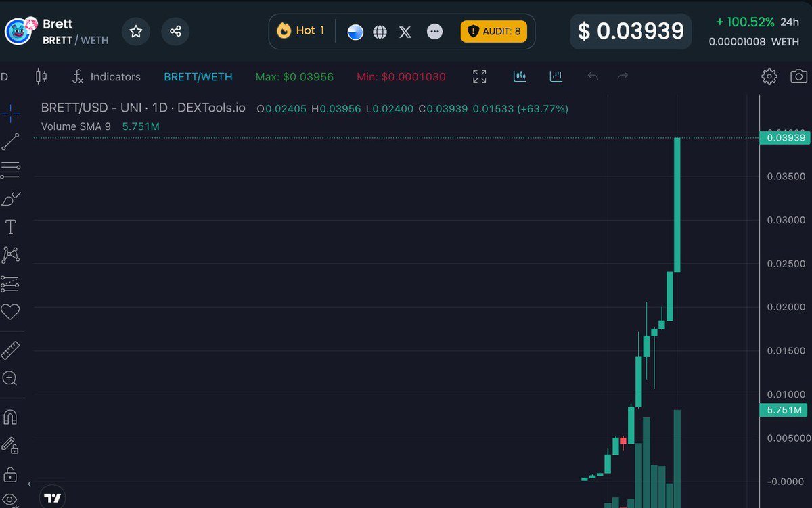Select the prediction and measurement tool
The width and height of the screenshot is (812, 508).
pyautogui.click(x=10, y=284)
